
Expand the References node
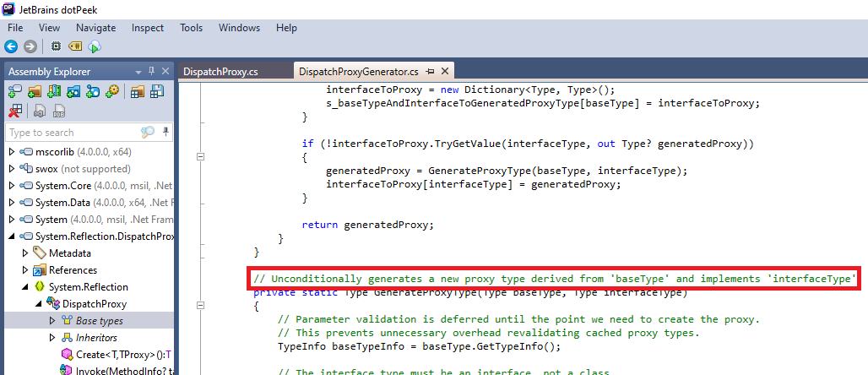(25, 269)
